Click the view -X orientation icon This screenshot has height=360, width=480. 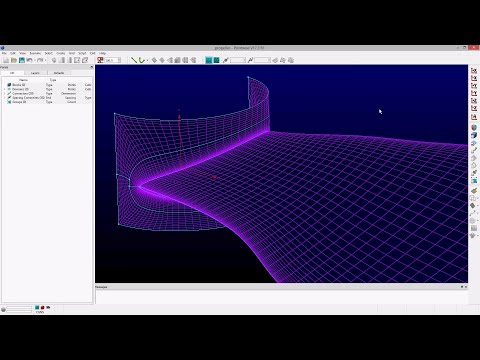[474, 71]
